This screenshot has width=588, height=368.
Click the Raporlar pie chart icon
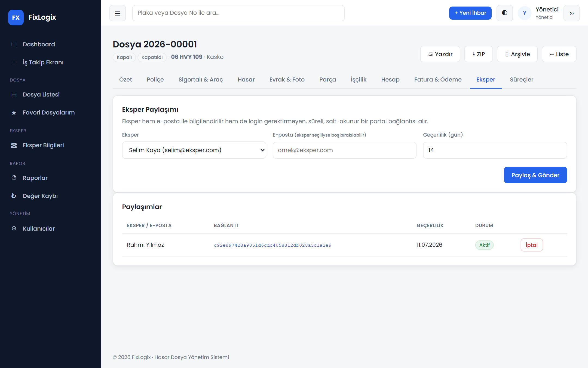14,178
